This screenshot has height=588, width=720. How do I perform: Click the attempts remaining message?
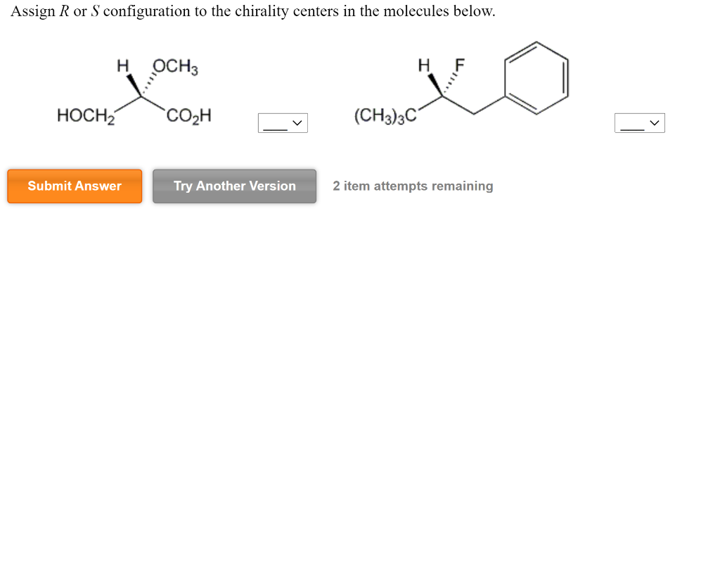pos(413,186)
